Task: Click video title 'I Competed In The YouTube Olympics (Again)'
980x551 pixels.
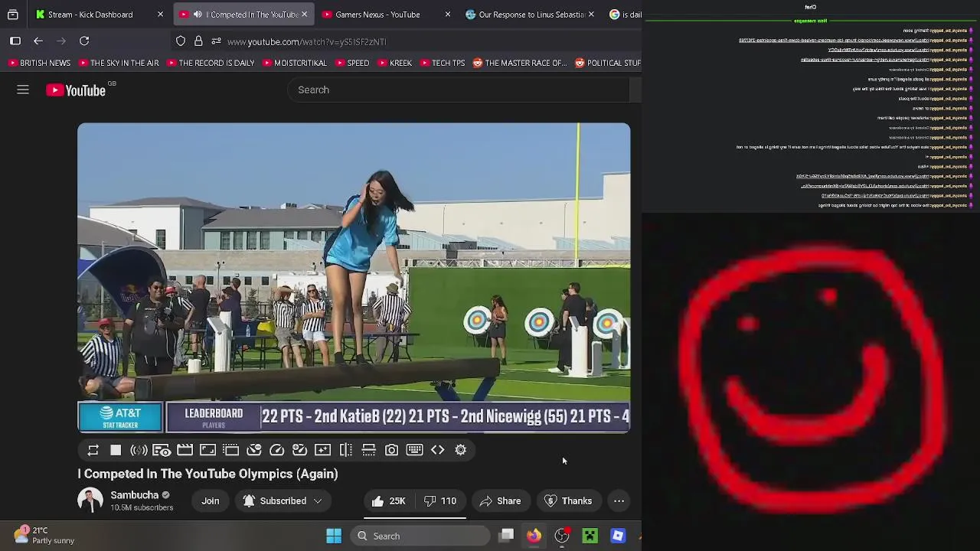Action: [207, 474]
